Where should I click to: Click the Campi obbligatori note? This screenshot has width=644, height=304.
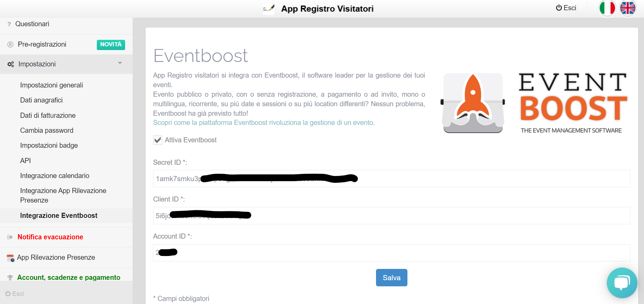(x=181, y=299)
